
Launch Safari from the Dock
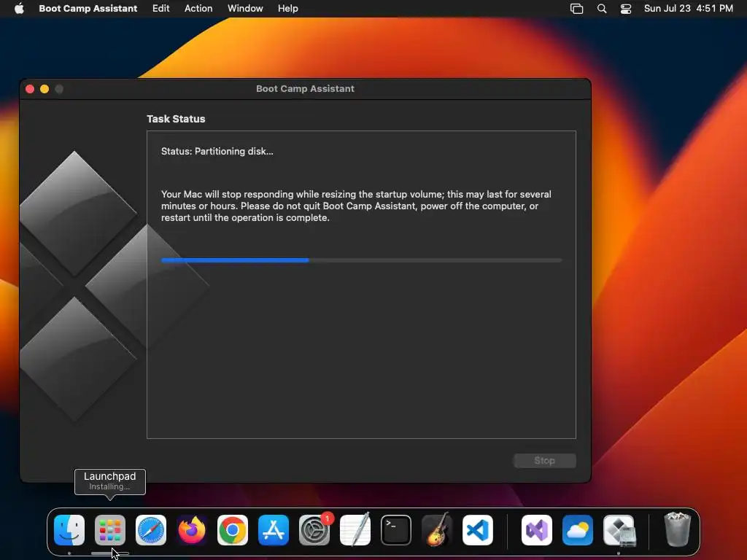(151, 529)
